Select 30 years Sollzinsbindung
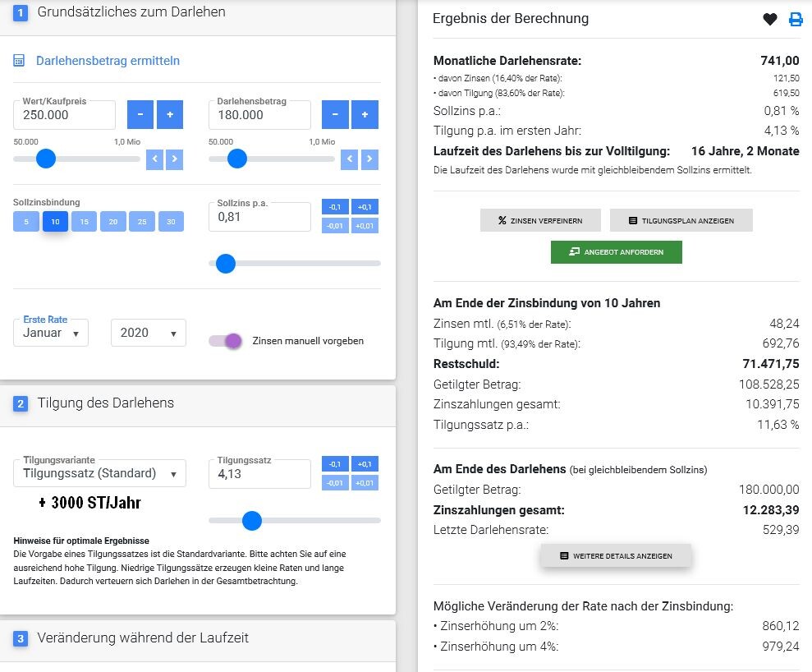Image resolution: width=812 pixels, height=672 pixels. pos(171,222)
